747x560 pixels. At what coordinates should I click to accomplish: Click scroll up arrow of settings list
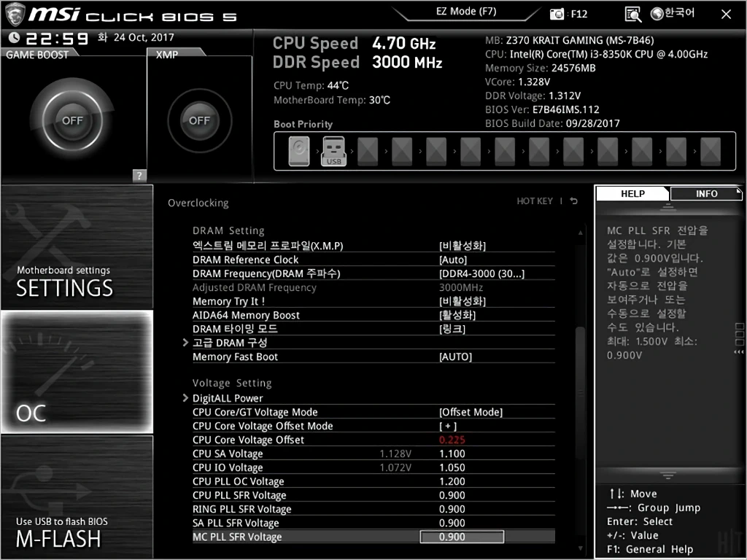(580, 233)
